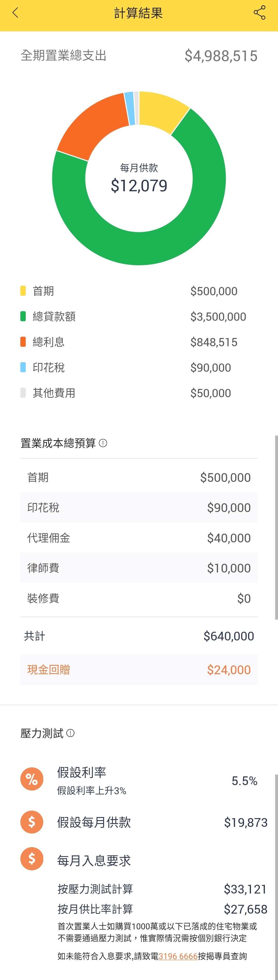Open the share icon in header
This screenshot has width=278, height=980.
point(259,13)
